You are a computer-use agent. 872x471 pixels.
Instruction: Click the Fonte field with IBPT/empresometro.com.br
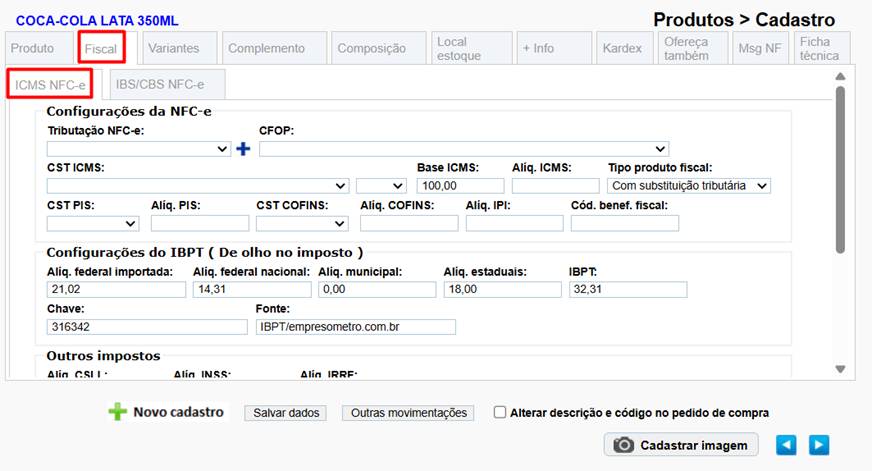coord(356,327)
